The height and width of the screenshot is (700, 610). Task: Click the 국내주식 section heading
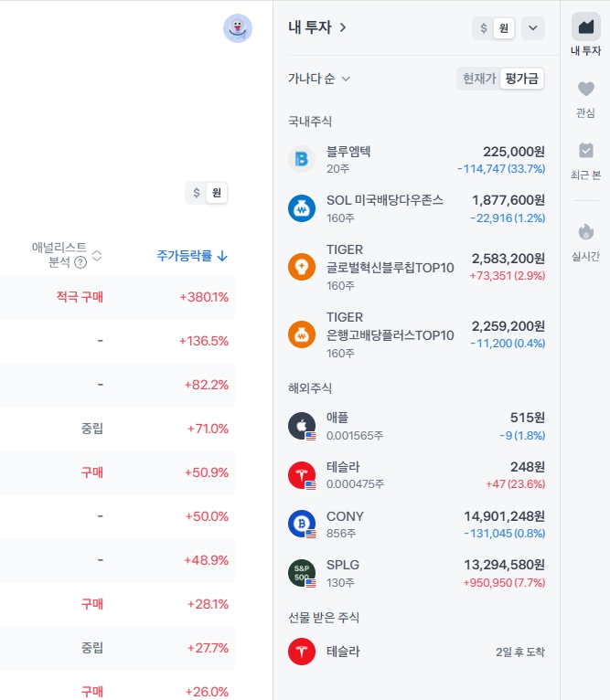point(310,122)
